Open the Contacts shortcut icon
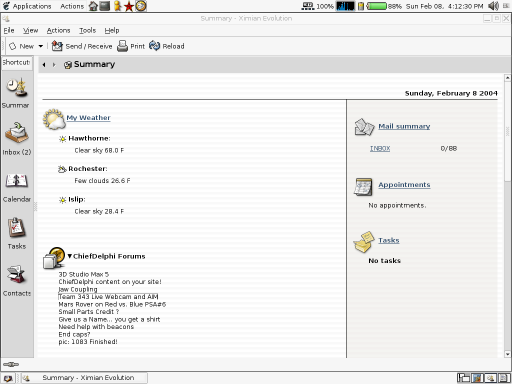This screenshot has width=512, height=384. click(17, 275)
